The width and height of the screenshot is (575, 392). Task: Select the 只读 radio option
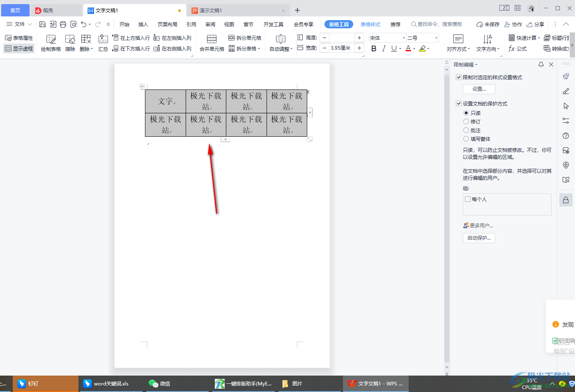click(466, 113)
